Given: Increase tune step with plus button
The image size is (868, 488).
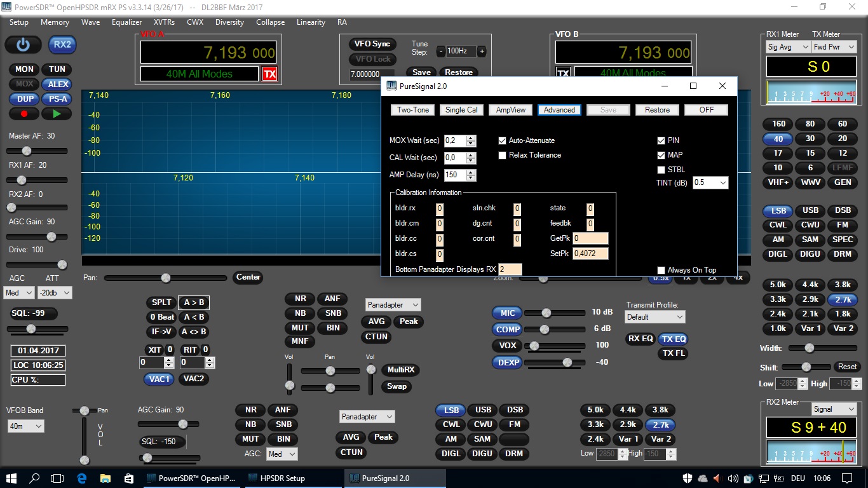Looking at the screenshot, I should 482,51.
